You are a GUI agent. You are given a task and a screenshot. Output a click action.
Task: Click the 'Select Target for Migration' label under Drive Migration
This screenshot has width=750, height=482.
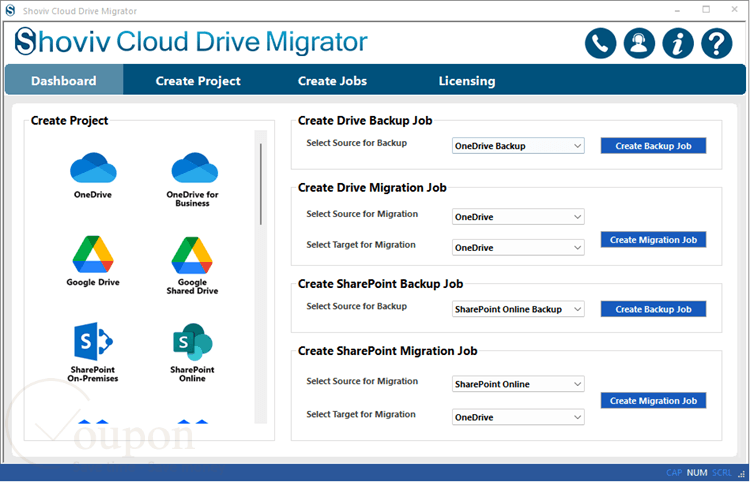pos(361,245)
